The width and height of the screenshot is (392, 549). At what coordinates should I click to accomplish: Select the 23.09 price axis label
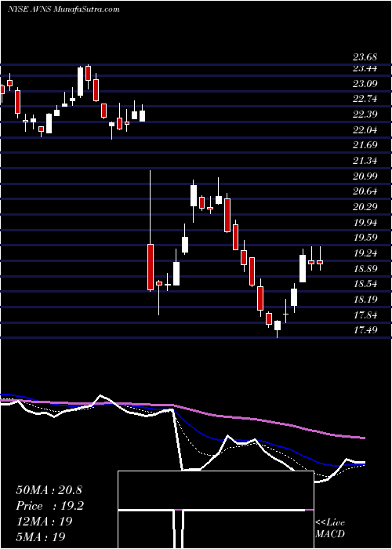tap(365, 84)
